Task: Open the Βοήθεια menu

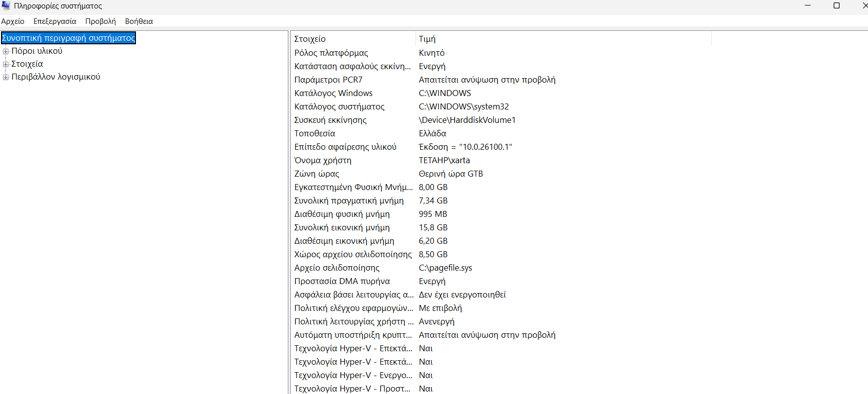Action: 139,21
